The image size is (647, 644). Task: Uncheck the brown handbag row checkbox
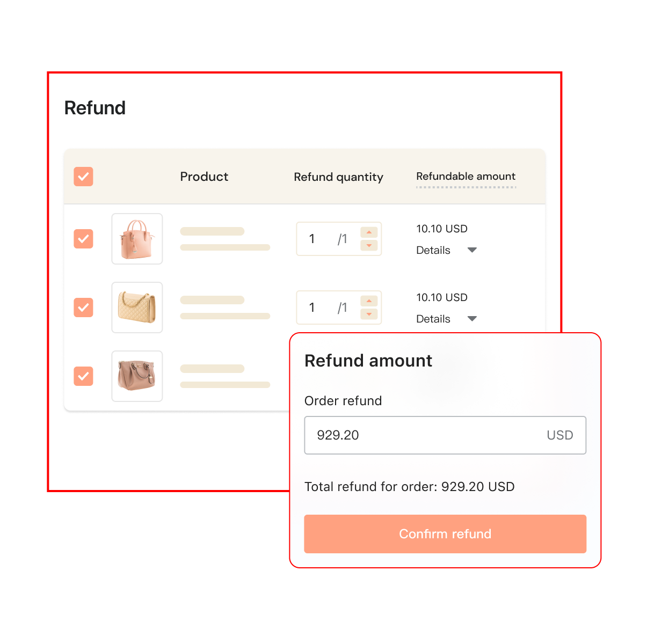(x=83, y=376)
